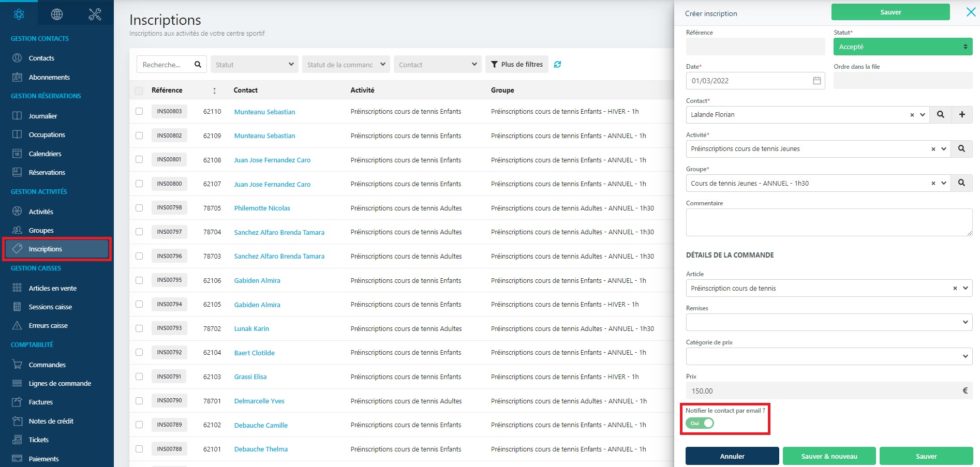Click the refresh icon beside Plus de filtres
This screenshot has height=467, width=980.
point(557,64)
